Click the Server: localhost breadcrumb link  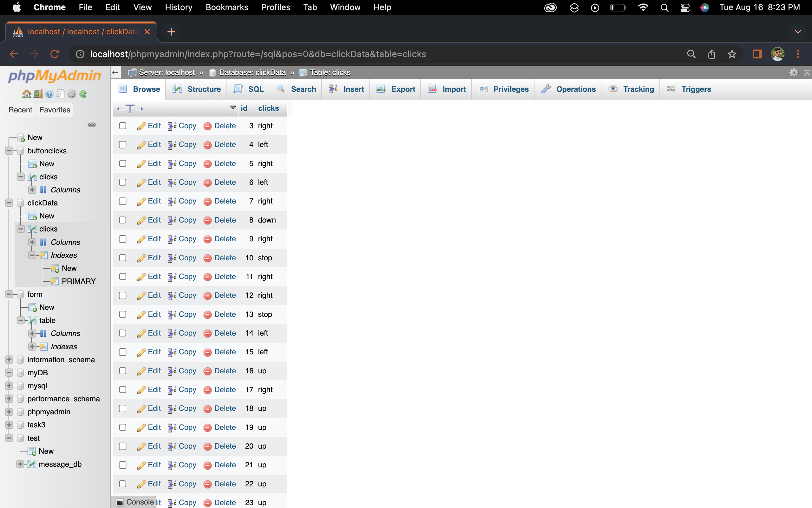coord(167,73)
